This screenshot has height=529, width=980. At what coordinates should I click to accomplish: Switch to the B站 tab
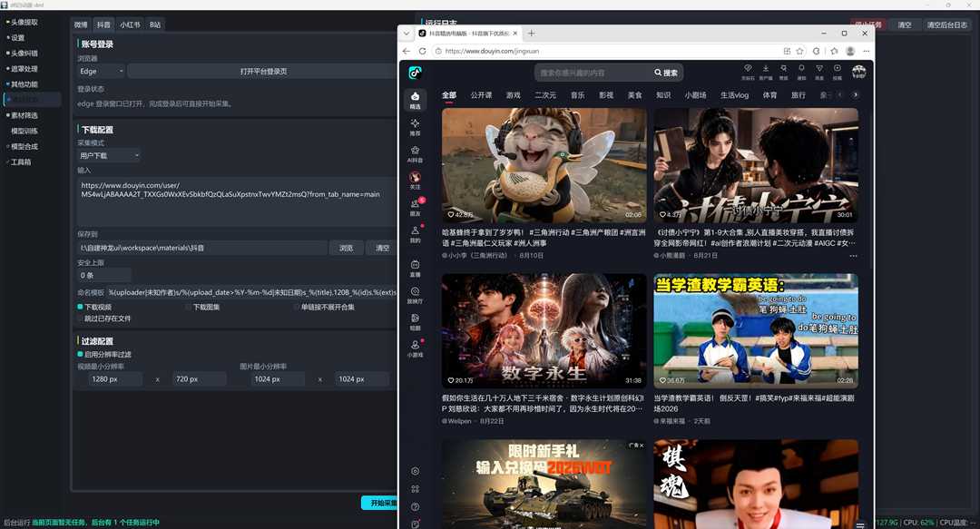[x=155, y=25]
